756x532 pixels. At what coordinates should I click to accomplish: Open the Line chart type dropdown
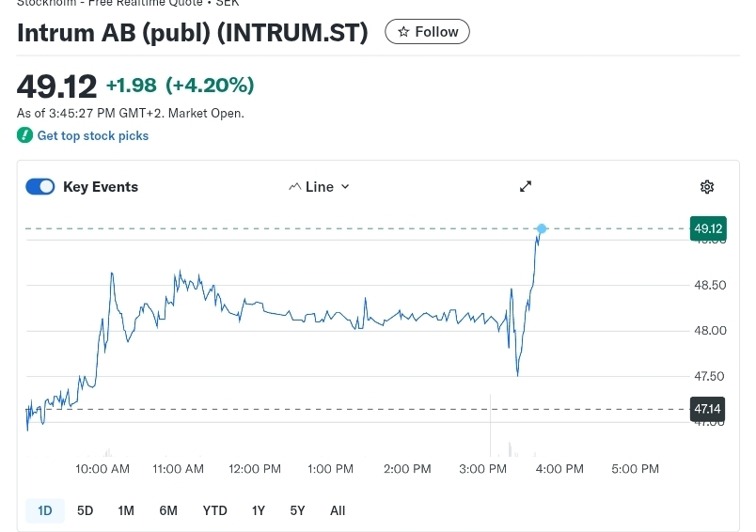[x=320, y=187]
